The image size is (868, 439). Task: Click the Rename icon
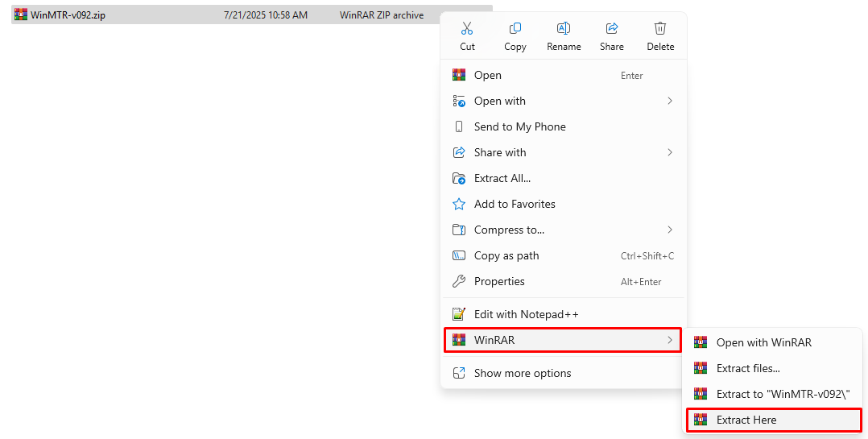click(x=564, y=29)
